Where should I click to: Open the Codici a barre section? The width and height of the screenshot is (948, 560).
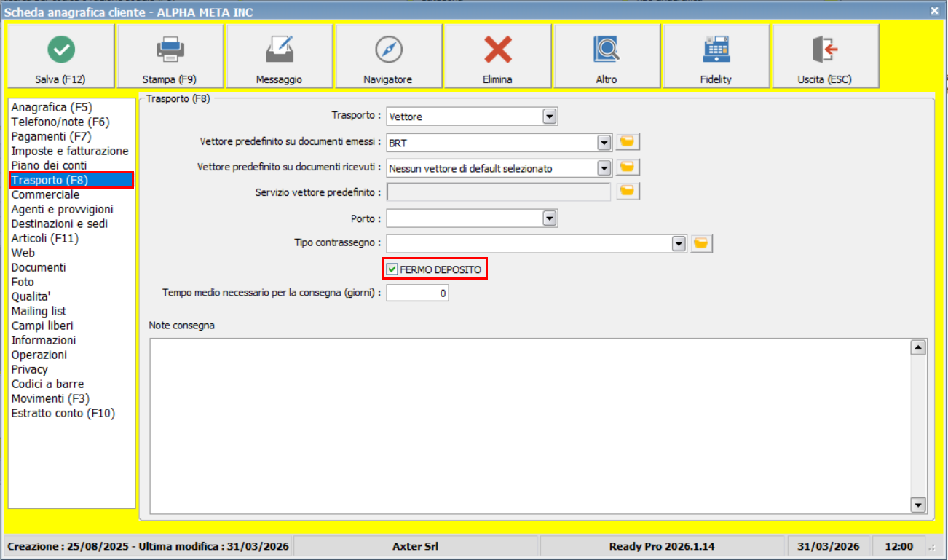point(71,384)
